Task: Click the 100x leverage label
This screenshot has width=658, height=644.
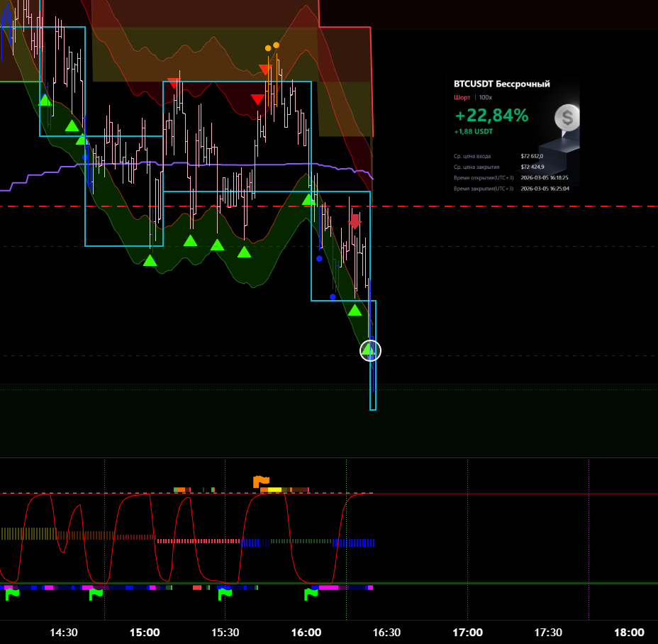Action: 485,97
